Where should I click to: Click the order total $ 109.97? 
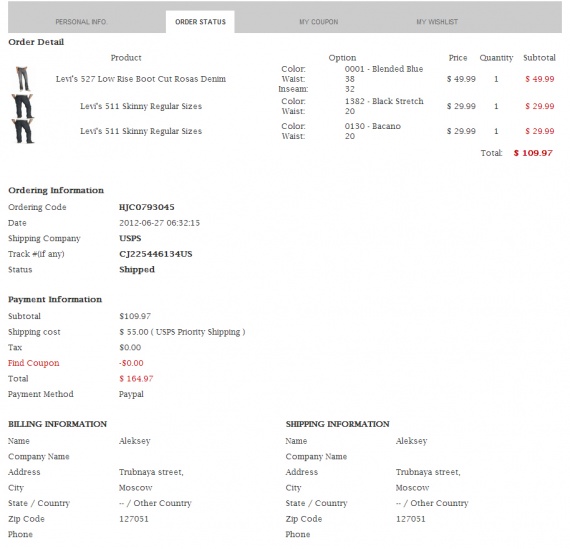tap(533, 153)
